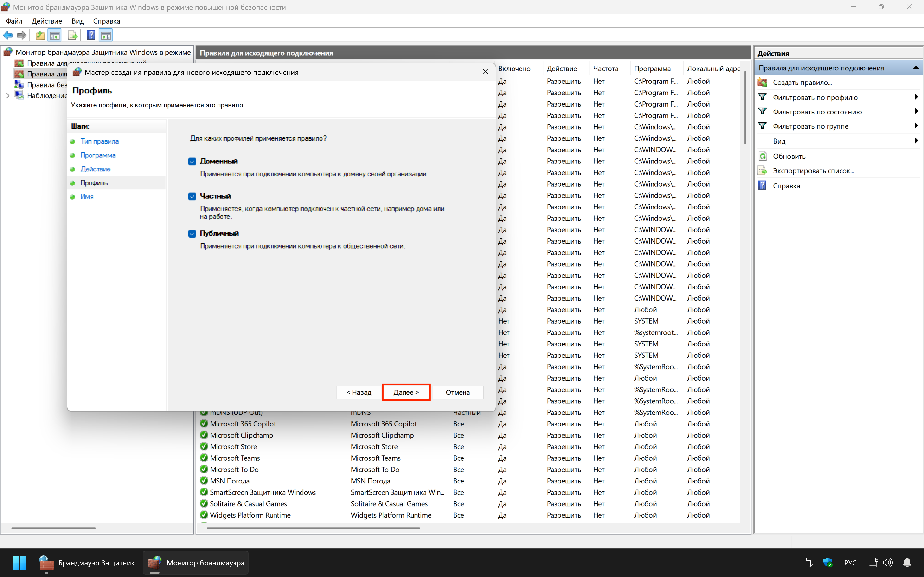
Task: Click the Export list icon in Actions panel
Action: click(763, 171)
